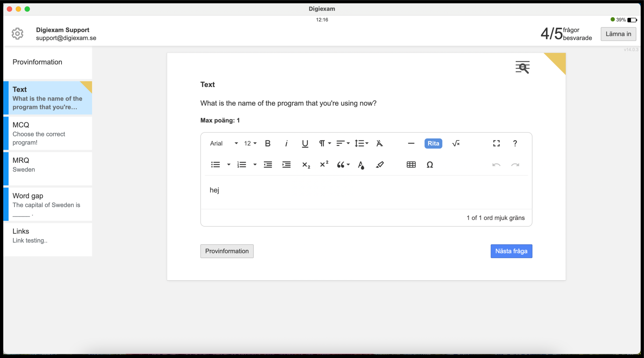Insert a table
The image size is (644, 358).
click(411, 165)
